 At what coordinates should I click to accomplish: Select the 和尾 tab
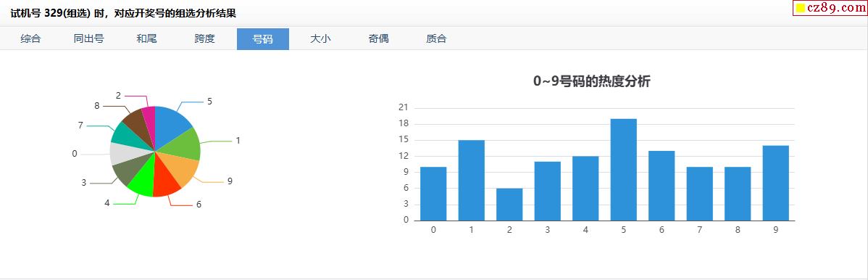click(146, 39)
